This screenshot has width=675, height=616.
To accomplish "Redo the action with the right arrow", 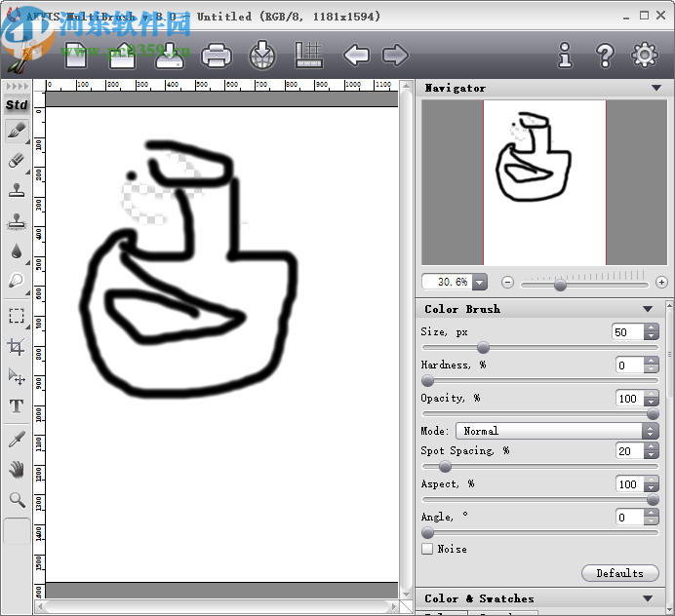I will (395, 55).
